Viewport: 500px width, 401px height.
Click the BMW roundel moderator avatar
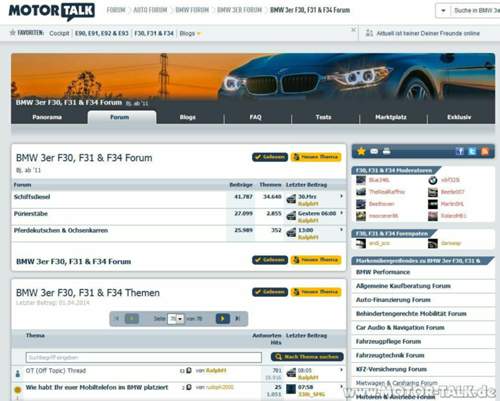pos(433,180)
